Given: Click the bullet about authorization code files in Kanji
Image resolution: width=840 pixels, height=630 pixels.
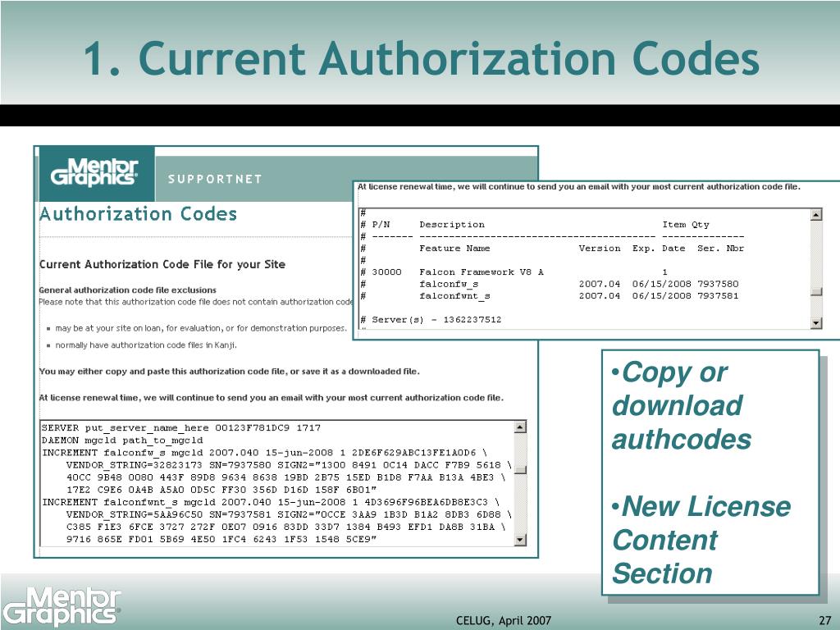Looking at the screenshot, I should point(146,345).
